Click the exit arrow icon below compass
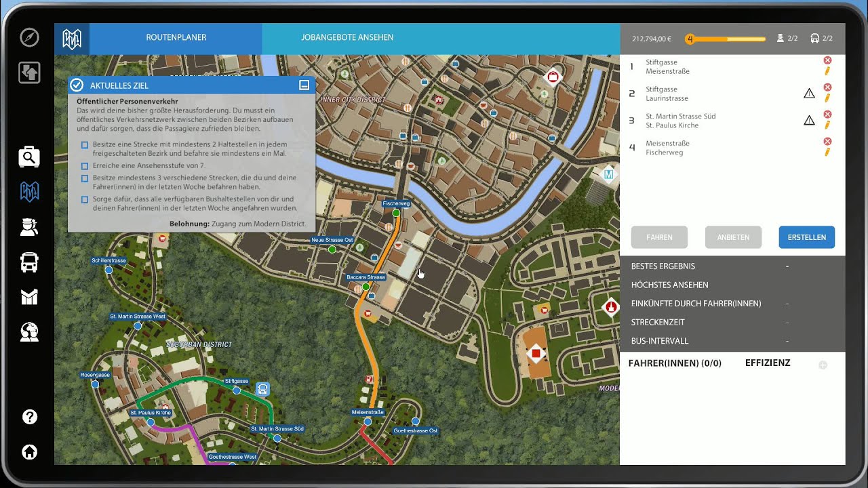Screen dimensions: 868x488 (x=29, y=73)
